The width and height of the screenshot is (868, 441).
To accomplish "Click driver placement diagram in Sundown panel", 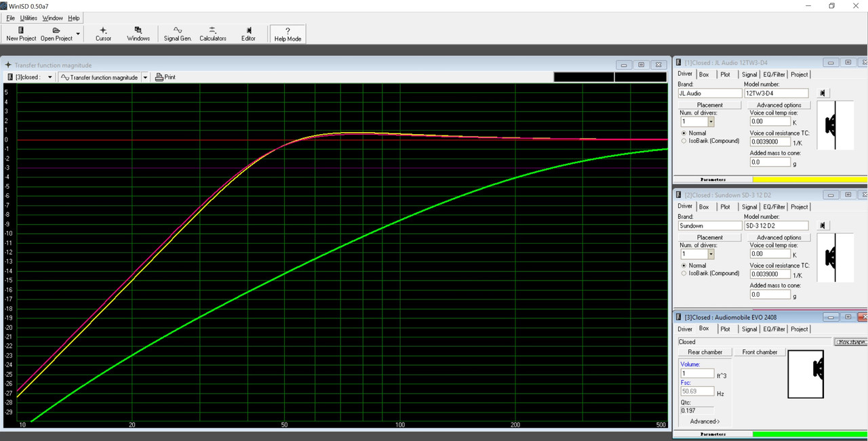I will coord(835,257).
